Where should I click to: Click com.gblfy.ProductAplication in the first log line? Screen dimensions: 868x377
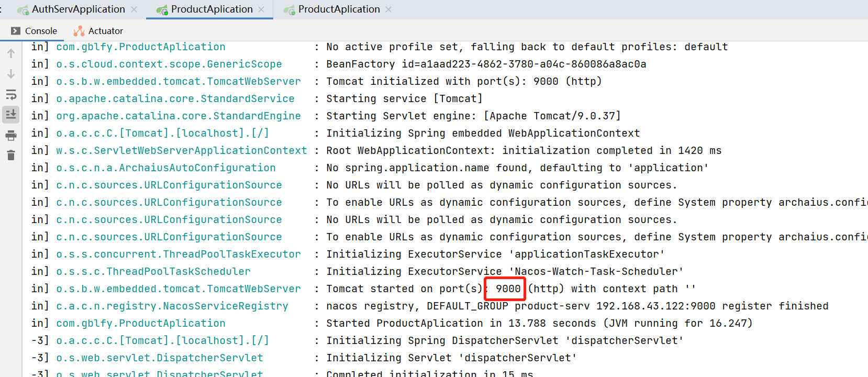coord(141,47)
